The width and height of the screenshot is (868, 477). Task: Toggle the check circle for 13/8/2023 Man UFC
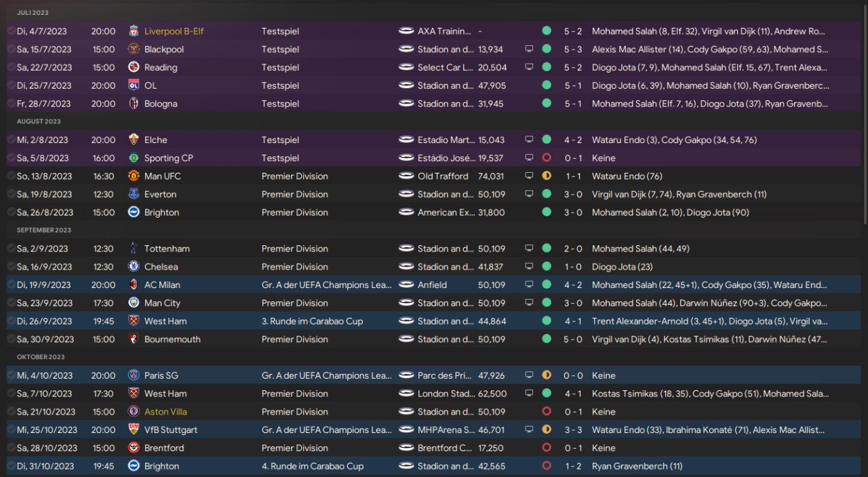pos(11,176)
